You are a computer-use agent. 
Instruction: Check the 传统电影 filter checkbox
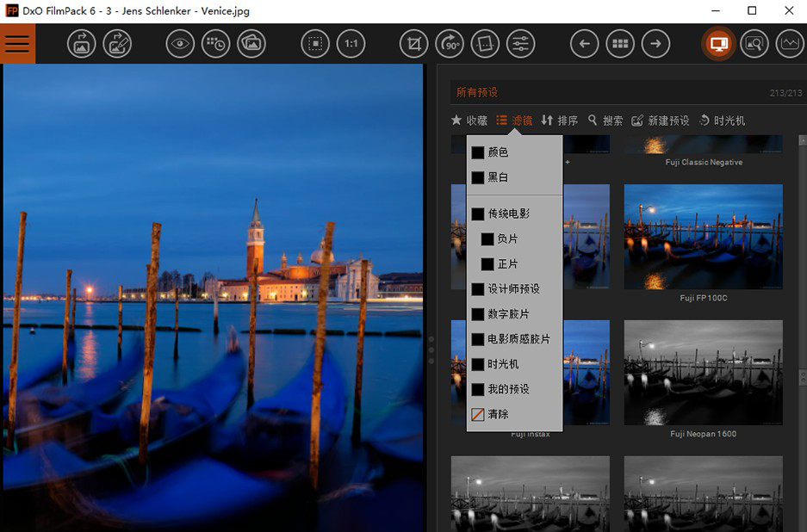pyautogui.click(x=478, y=213)
